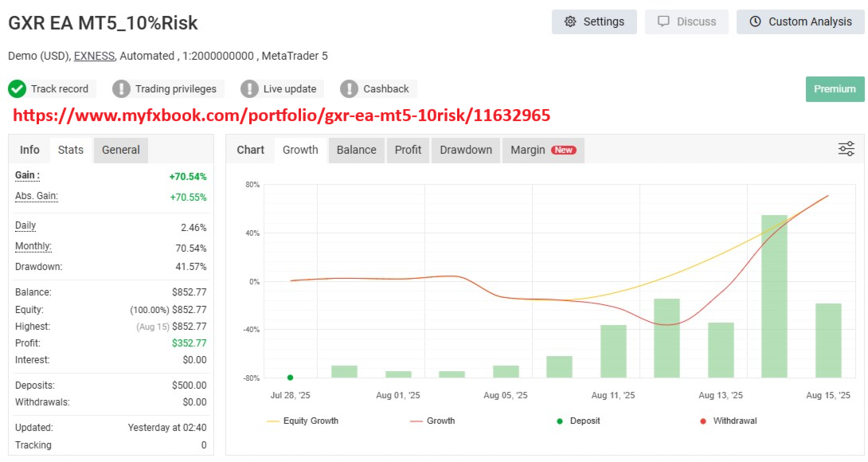Click the green deposit dot on Jul 28

click(x=290, y=378)
